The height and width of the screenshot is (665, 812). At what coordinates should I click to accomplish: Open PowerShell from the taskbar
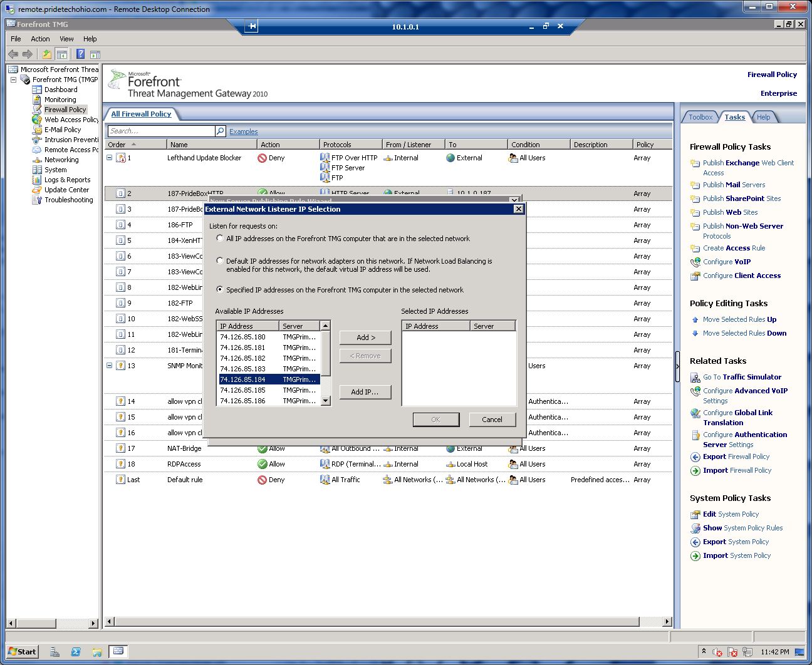(x=76, y=652)
